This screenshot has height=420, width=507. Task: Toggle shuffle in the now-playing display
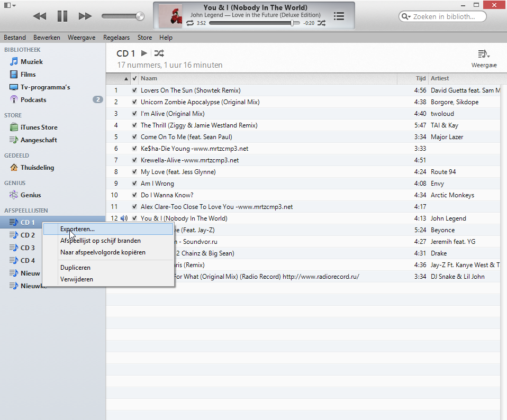point(321,23)
